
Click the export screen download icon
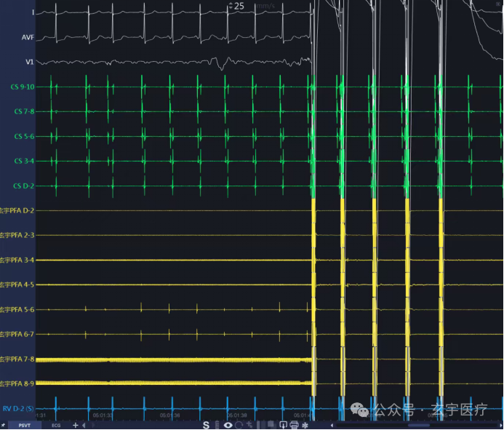pos(283,425)
